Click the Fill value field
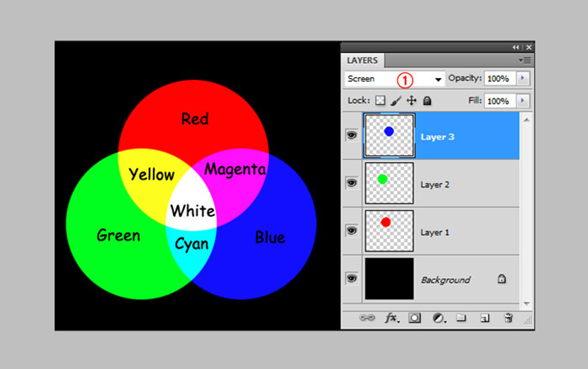The image size is (588, 369). (500, 101)
